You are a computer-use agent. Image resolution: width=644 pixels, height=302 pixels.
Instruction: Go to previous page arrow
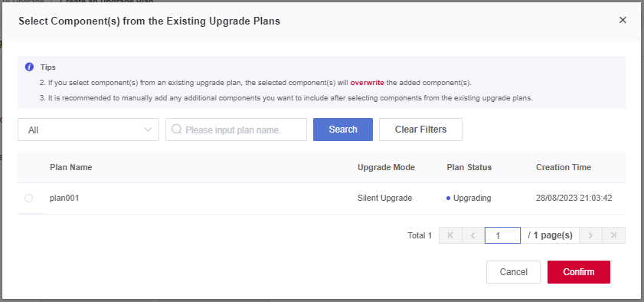(473, 235)
